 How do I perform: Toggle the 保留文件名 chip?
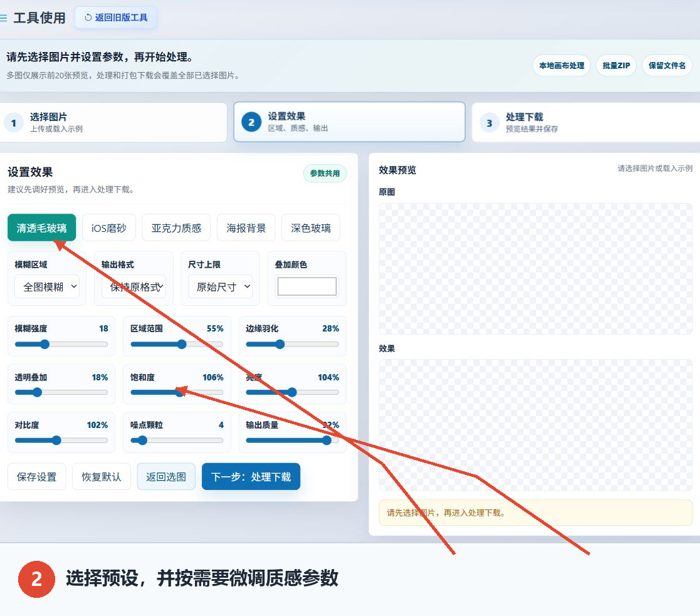(x=667, y=66)
